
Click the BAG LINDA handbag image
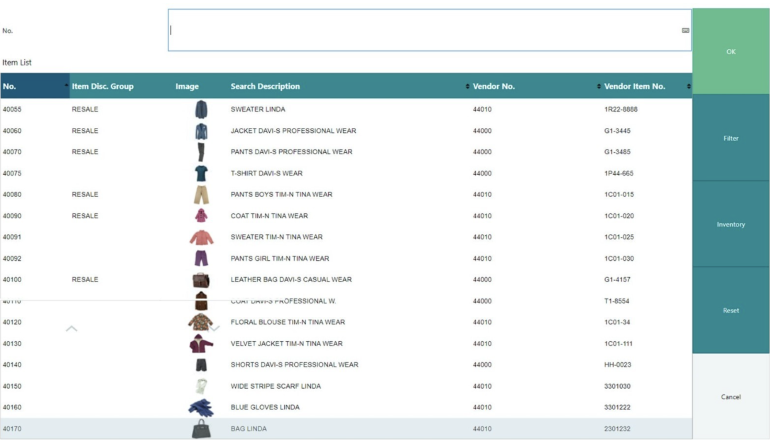tap(201, 429)
